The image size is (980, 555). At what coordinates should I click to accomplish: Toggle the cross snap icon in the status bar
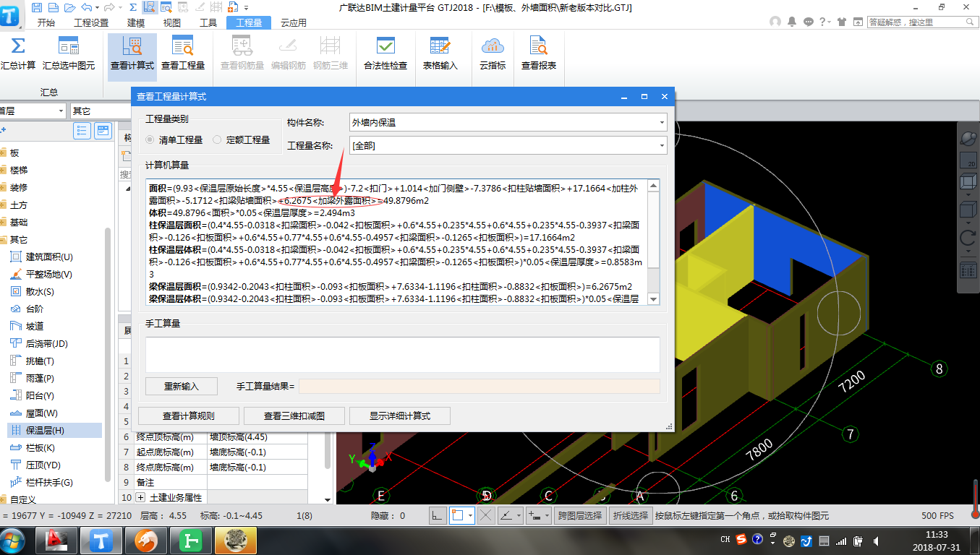click(x=486, y=516)
